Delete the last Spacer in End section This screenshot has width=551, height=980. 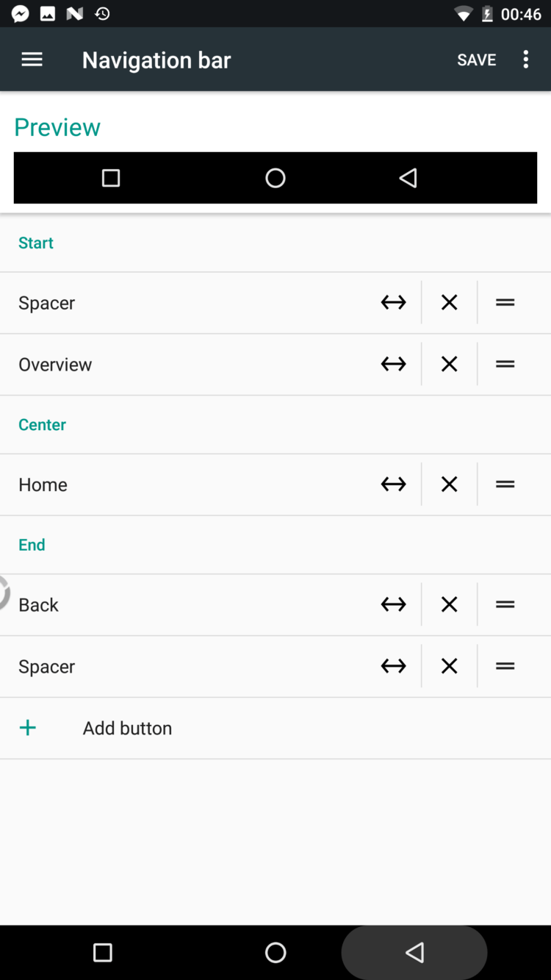(x=449, y=666)
